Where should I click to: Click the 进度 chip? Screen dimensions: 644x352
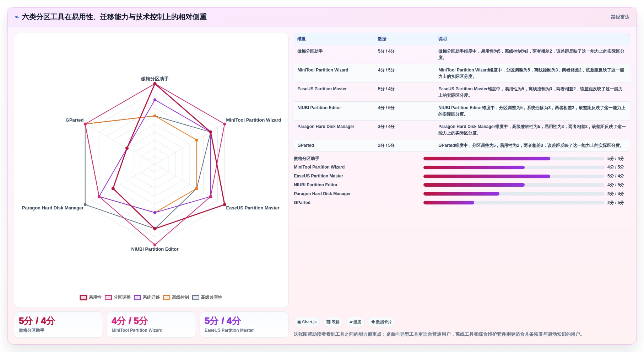click(x=355, y=322)
